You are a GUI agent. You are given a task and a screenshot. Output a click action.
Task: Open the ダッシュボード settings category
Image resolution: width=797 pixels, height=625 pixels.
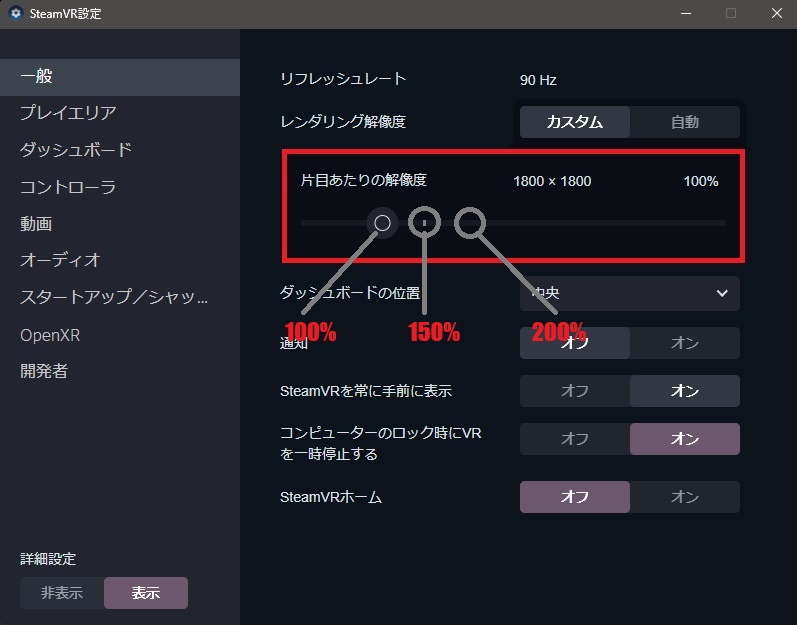point(120,150)
